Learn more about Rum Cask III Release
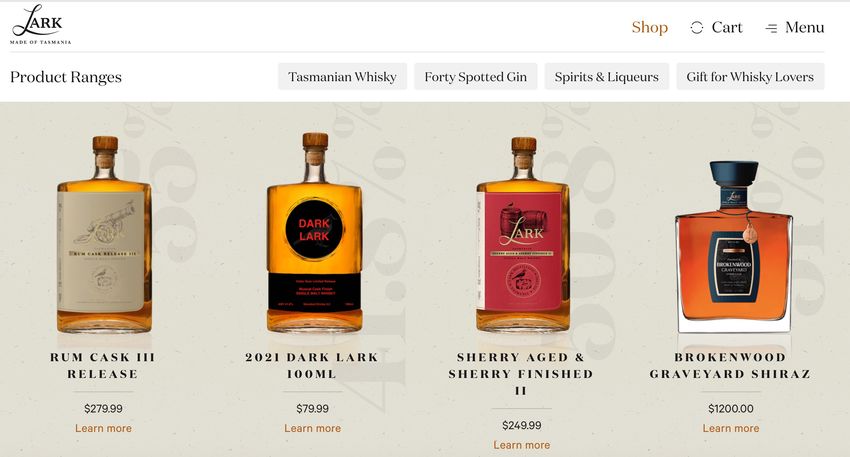This screenshot has width=850, height=457. pyautogui.click(x=103, y=428)
